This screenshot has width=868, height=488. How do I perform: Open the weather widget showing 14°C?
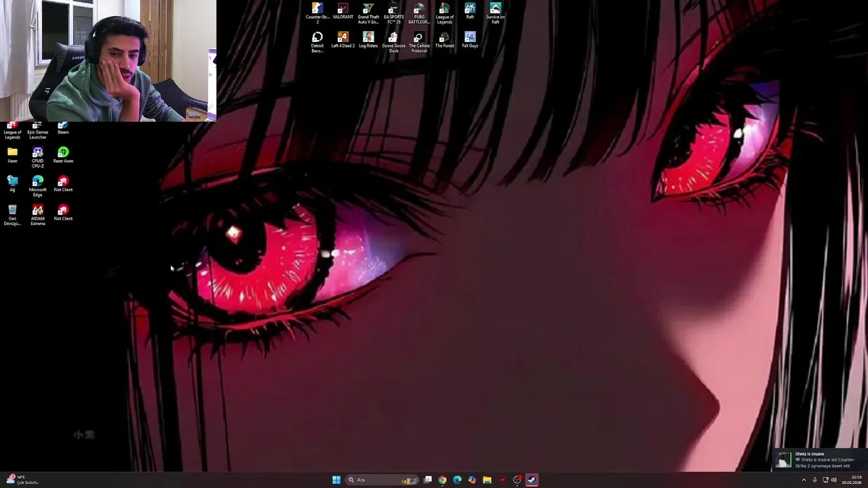(x=22, y=480)
